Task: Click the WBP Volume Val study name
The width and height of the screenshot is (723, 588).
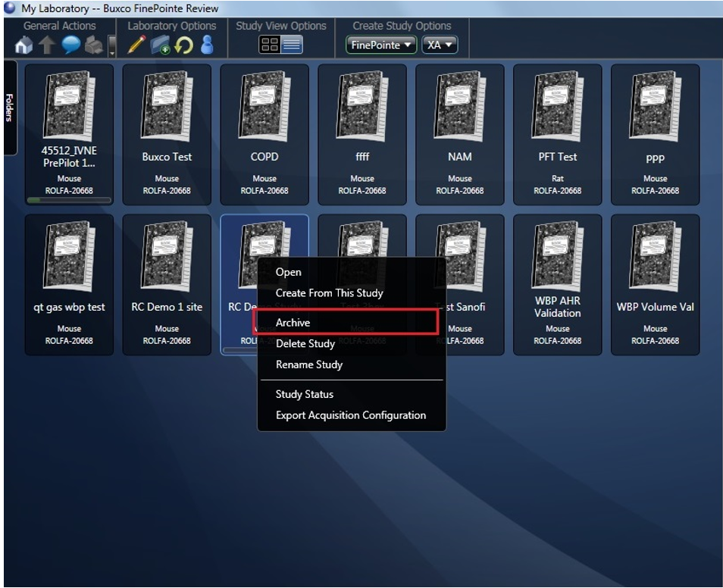Action: click(656, 307)
